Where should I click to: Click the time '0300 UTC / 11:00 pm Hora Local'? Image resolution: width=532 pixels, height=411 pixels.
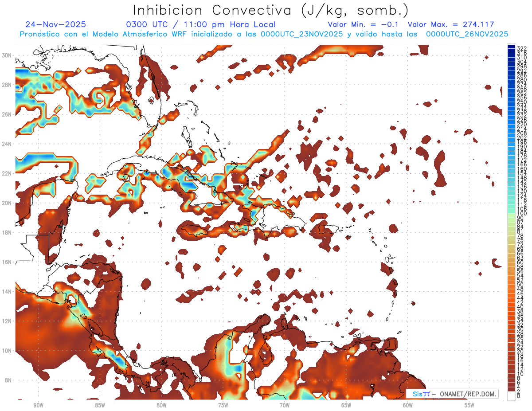201,24
